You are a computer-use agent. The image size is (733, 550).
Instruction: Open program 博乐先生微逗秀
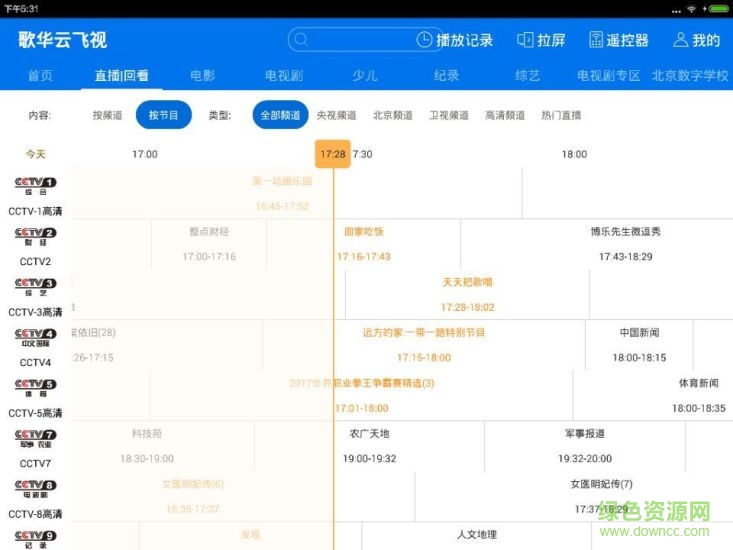click(625, 243)
